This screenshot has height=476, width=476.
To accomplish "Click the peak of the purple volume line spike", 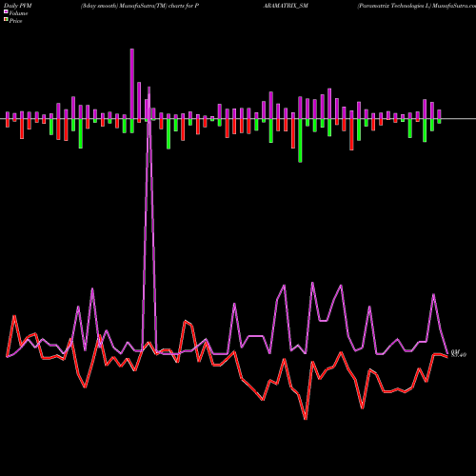I will pos(149,89).
